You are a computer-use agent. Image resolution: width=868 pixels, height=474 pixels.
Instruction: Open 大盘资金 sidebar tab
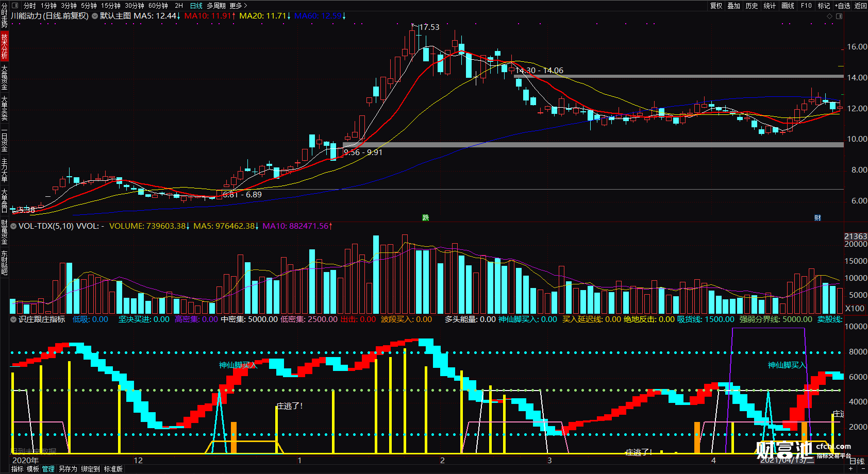click(4, 77)
